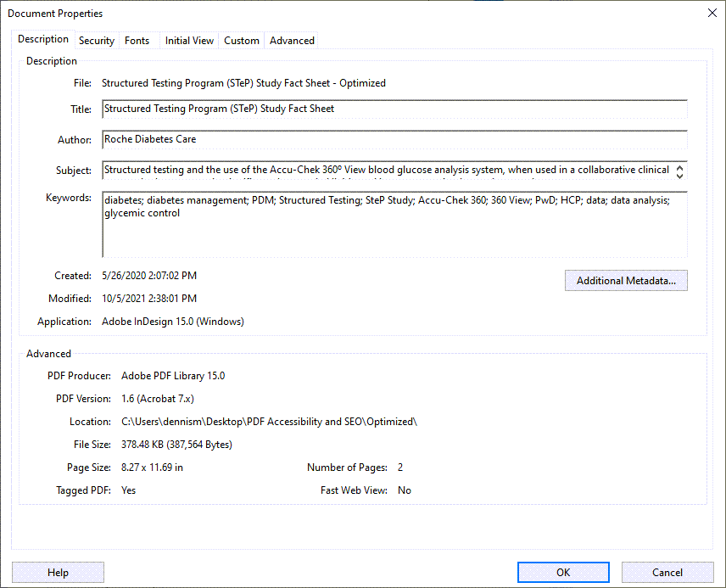Click PDF Version value 1.6 (Acrobat 7.x)

[158, 399]
